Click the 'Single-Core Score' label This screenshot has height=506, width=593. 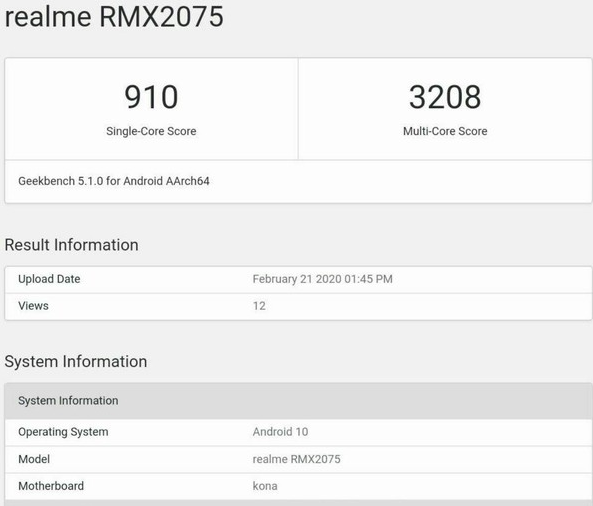[151, 131]
